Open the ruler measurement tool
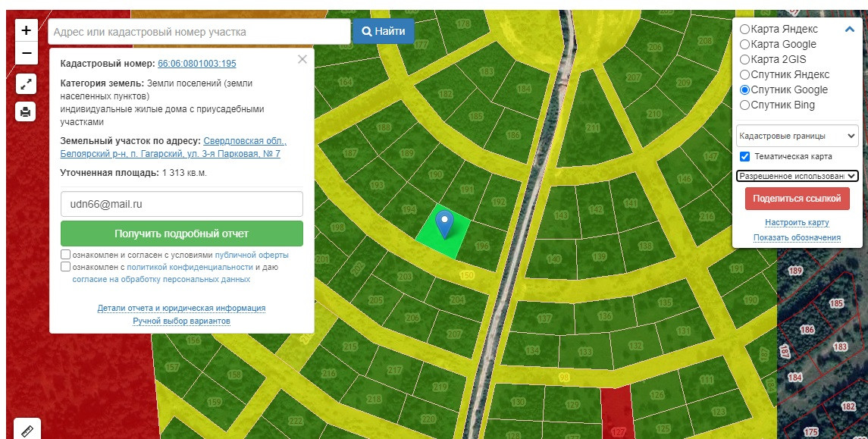 point(27,430)
